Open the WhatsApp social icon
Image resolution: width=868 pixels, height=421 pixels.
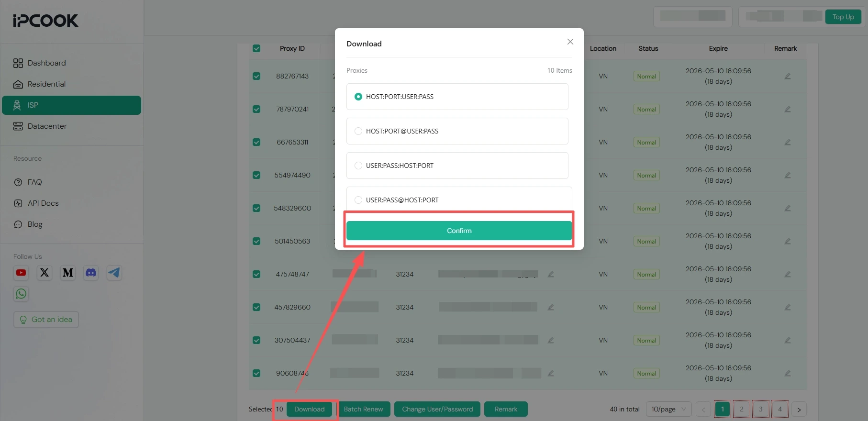21,294
